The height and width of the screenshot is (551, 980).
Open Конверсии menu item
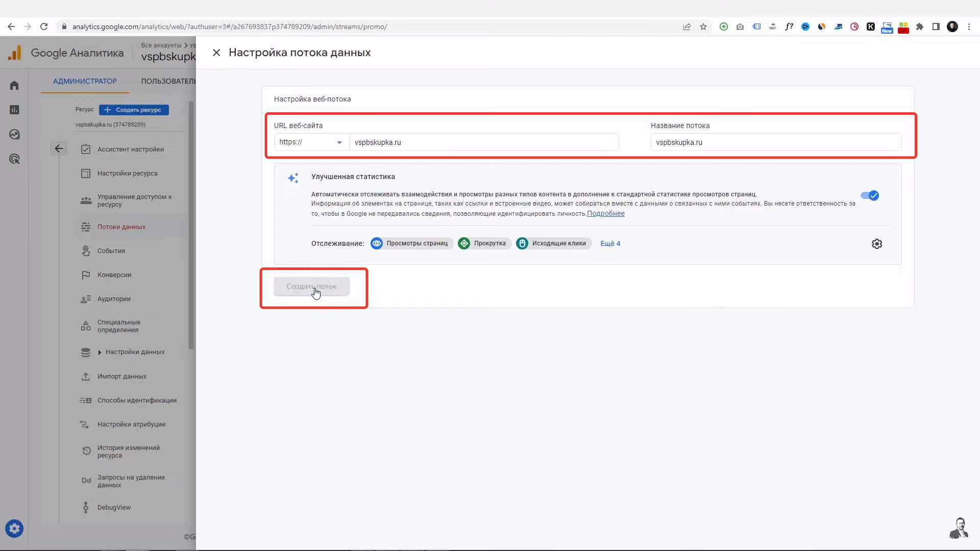point(114,275)
